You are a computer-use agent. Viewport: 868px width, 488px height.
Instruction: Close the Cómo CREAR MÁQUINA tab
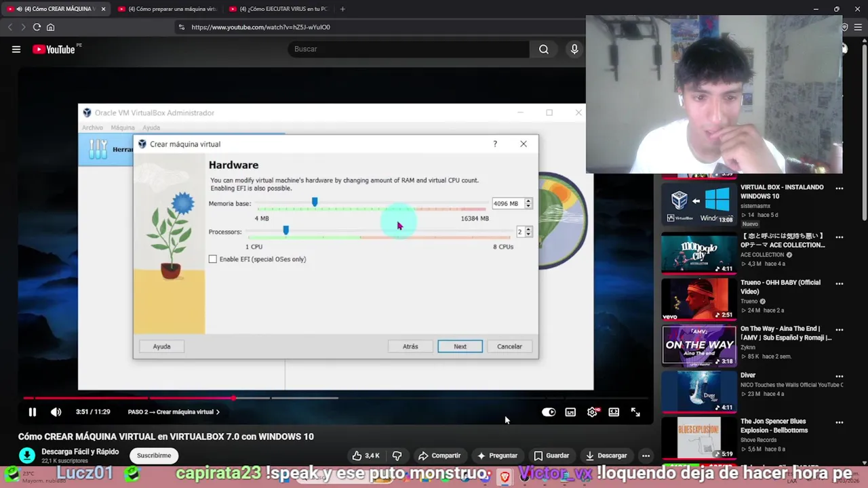[x=103, y=9]
